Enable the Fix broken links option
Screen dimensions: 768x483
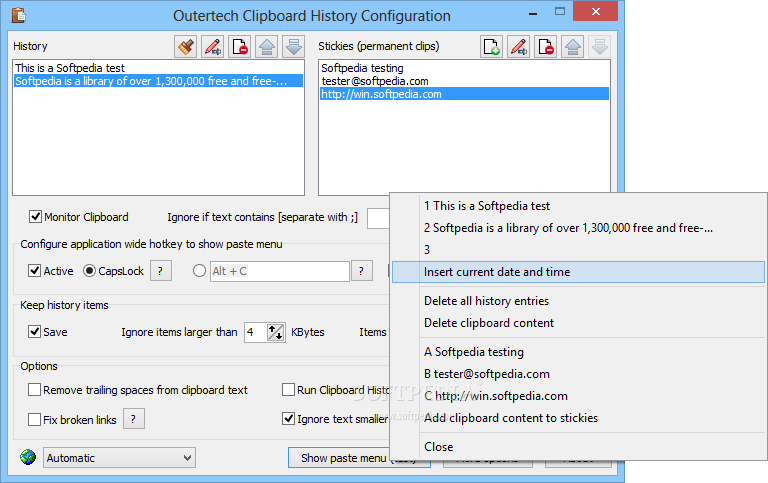tap(34, 419)
